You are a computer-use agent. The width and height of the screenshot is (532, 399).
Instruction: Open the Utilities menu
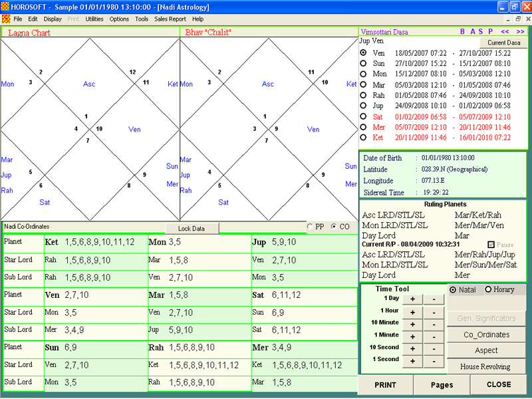click(x=94, y=19)
